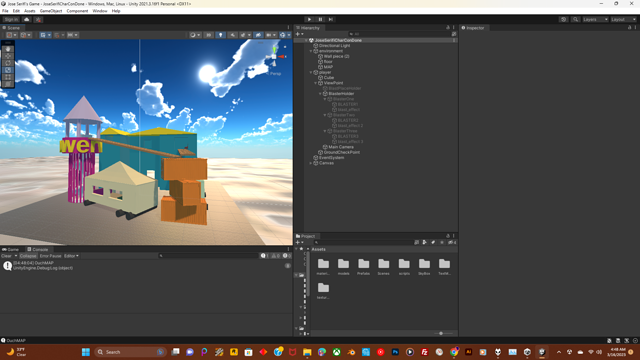
Task: Collapse the ViewPoint object in Hierarchy
Action: pos(316,83)
